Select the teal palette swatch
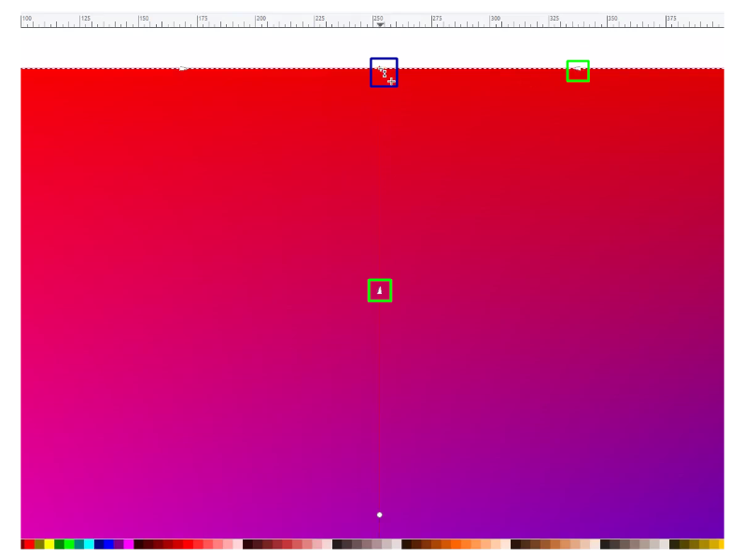Image resolution: width=744 pixels, height=560 pixels. (x=79, y=544)
